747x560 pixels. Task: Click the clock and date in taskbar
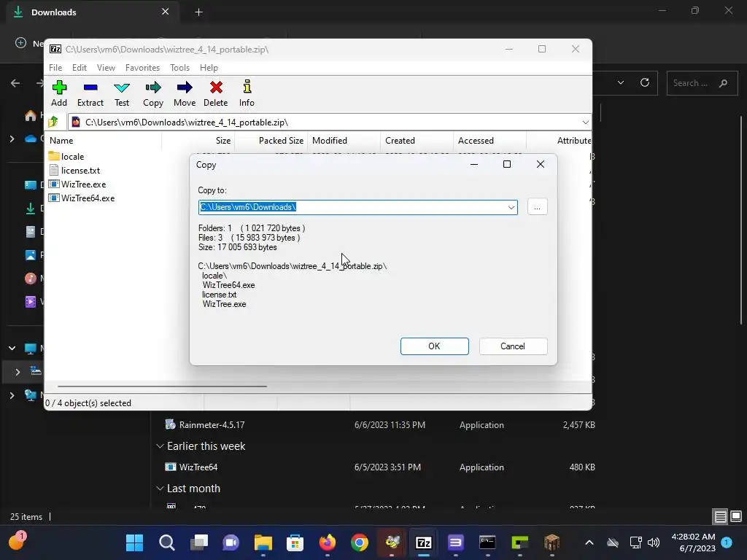(694, 542)
